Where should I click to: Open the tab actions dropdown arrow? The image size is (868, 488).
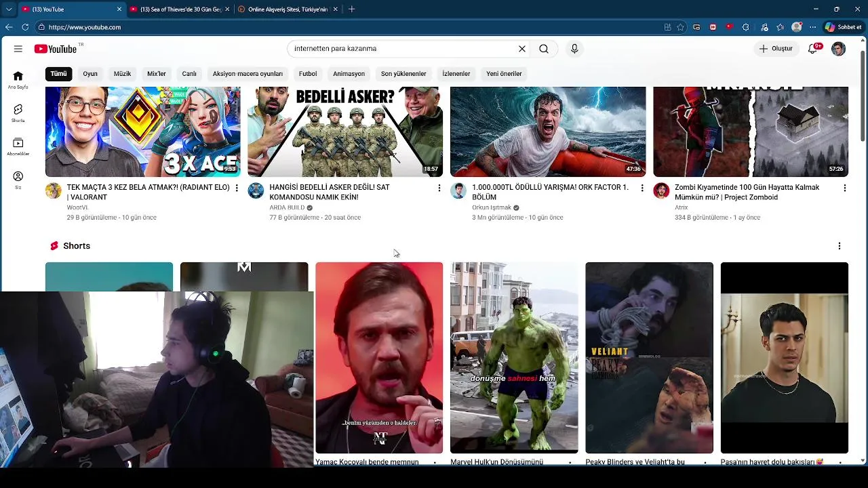pos(9,9)
